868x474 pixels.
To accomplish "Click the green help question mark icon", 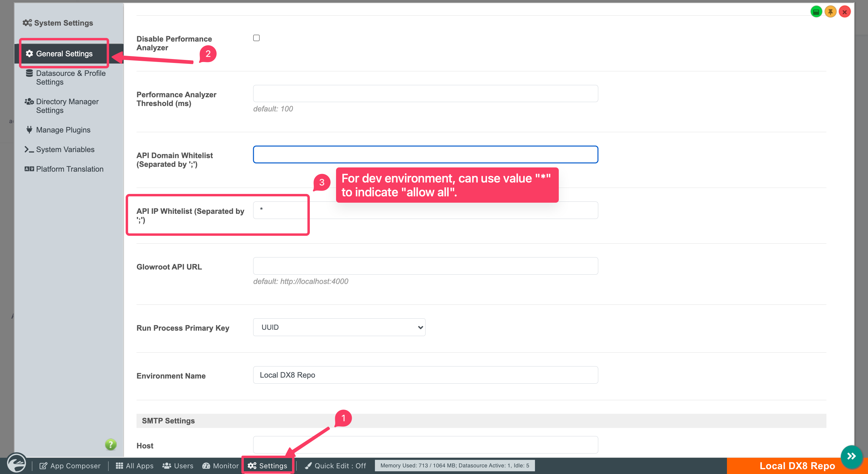I will pos(111,444).
